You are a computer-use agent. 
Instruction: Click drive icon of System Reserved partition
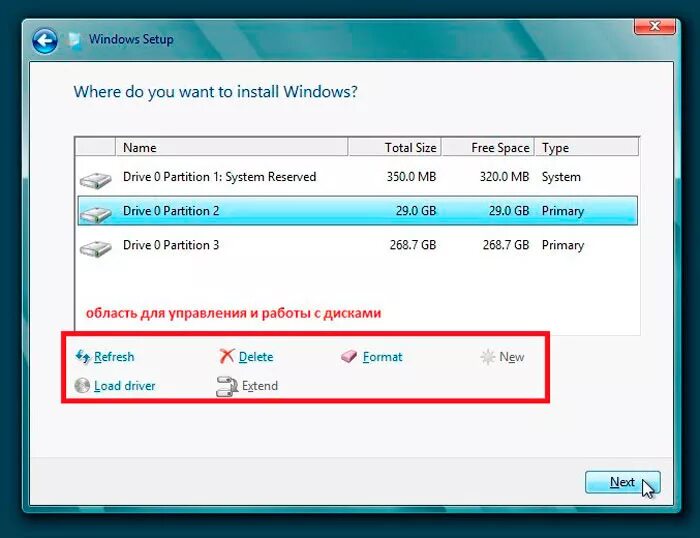coord(96,181)
